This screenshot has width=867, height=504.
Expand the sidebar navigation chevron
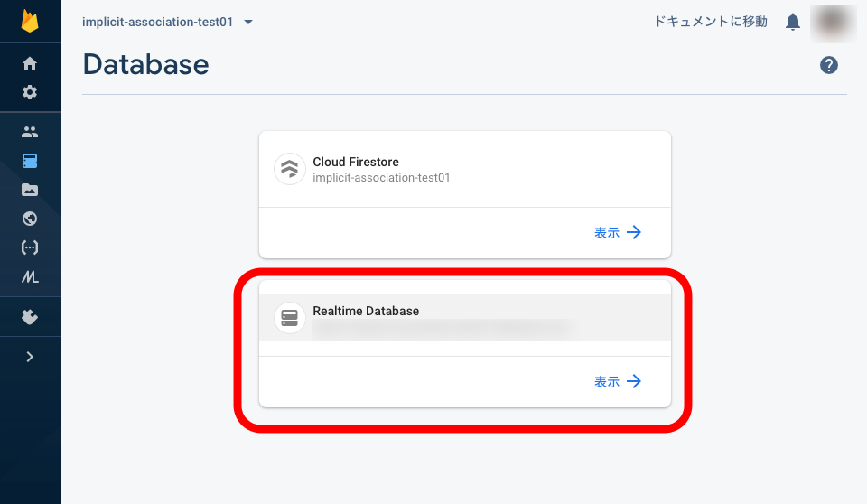(30, 357)
